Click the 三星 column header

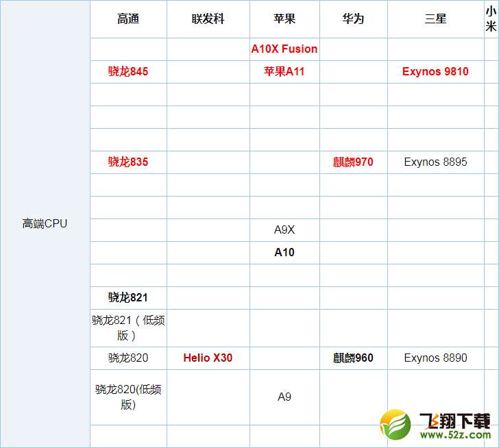click(x=435, y=19)
